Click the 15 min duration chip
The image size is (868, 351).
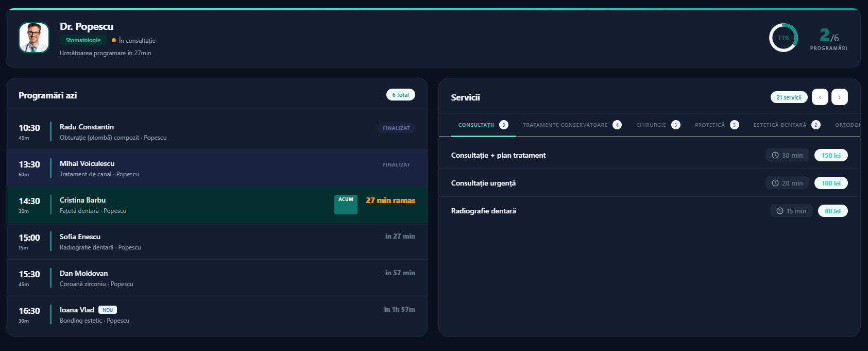coord(791,211)
